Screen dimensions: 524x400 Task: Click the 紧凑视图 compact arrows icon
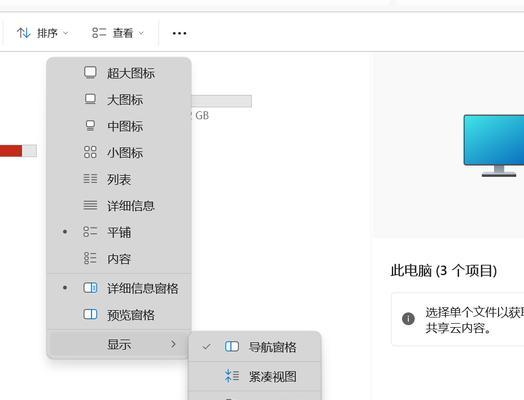coord(232,376)
